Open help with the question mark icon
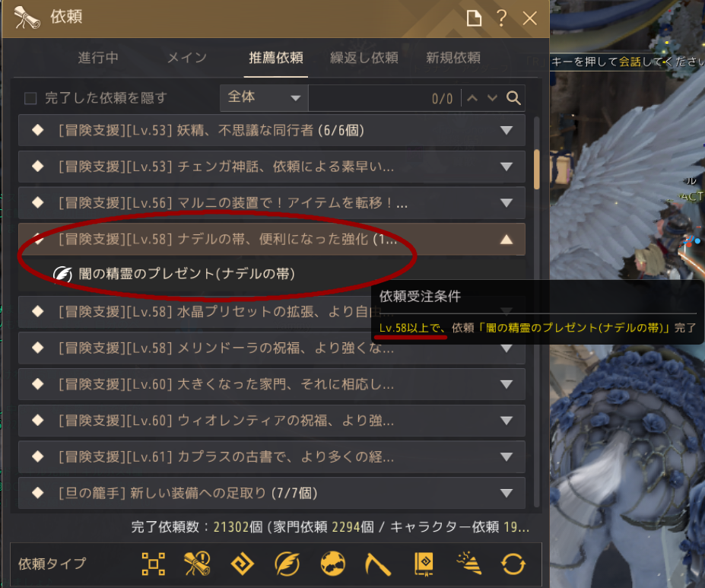This screenshot has height=588, width=705. pyautogui.click(x=502, y=18)
